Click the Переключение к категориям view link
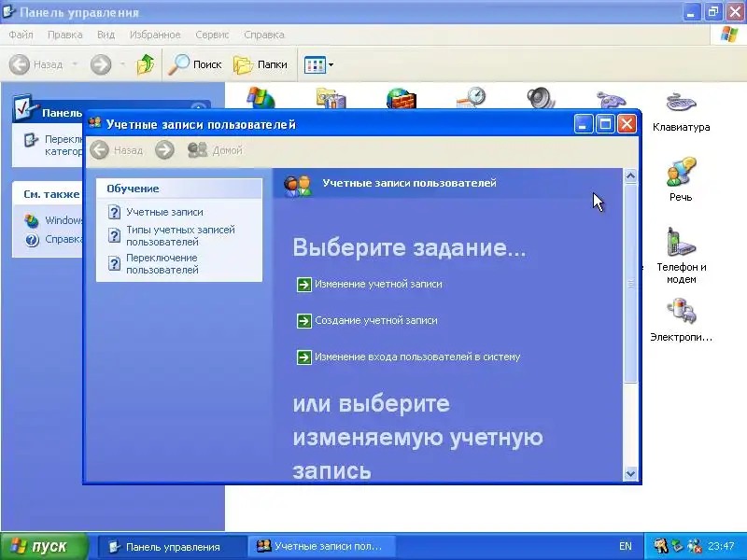Viewport: 747px width, 560px height. pyautogui.click(x=63, y=146)
